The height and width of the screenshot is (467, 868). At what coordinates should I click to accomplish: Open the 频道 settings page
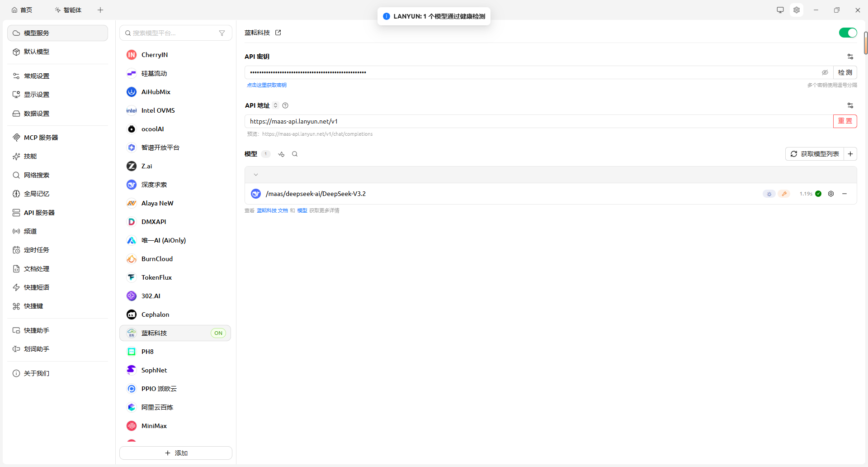pyautogui.click(x=57, y=231)
